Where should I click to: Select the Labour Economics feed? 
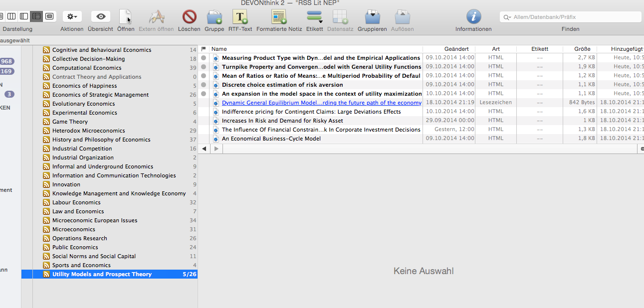click(x=76, y=202)
